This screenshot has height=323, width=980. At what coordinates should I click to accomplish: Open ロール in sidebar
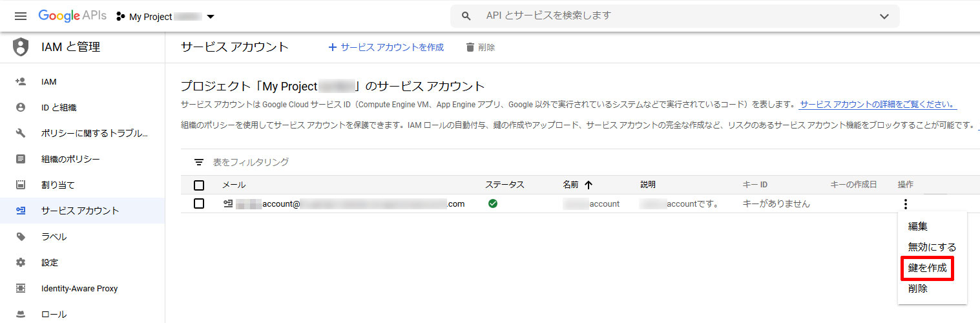pyautogui.click(x=83, y=315)
